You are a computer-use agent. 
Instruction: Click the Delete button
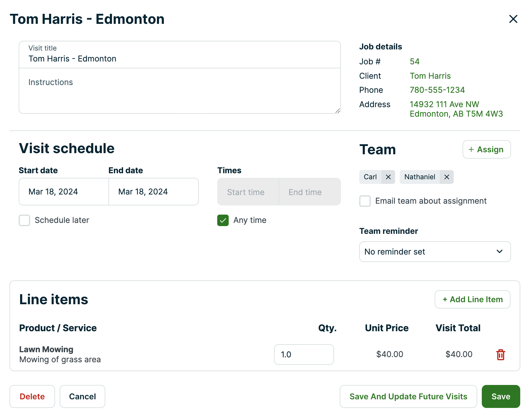(x=32, y=396)
